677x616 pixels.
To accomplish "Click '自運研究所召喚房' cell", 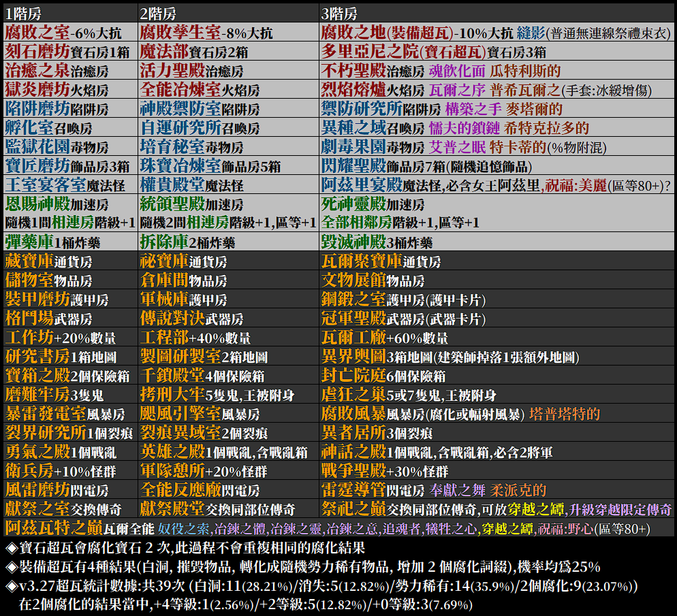I will (x=228, y=127).
